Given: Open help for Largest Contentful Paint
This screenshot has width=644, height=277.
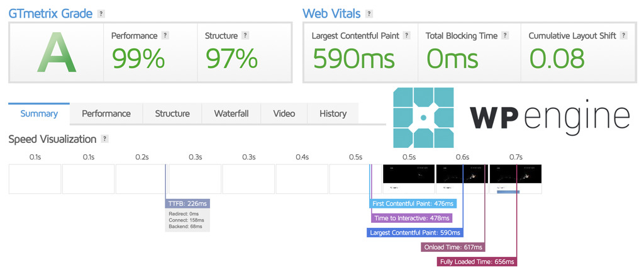Looking at the screenshot, I should click(407, 35).
